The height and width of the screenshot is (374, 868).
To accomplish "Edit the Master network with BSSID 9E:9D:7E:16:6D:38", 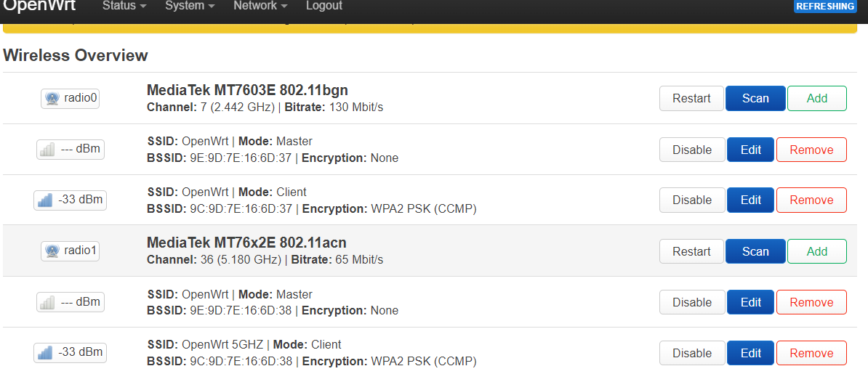I will [750, 302].
